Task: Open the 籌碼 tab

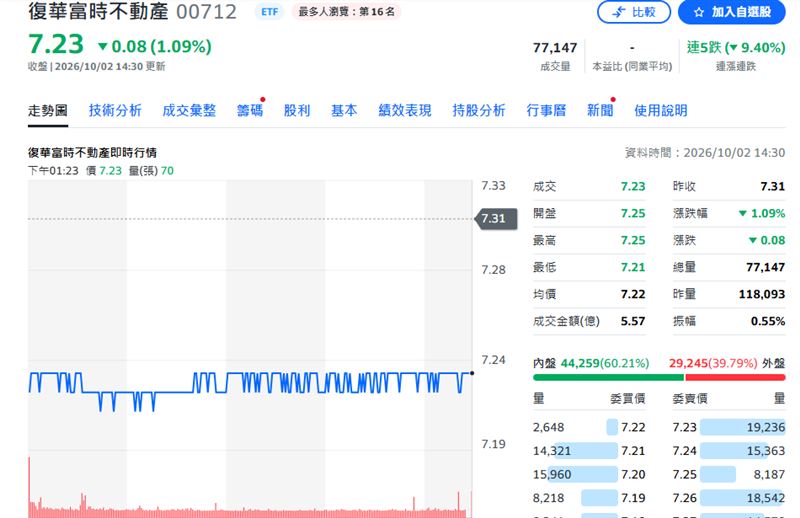Action: click(x=249, y=110)
